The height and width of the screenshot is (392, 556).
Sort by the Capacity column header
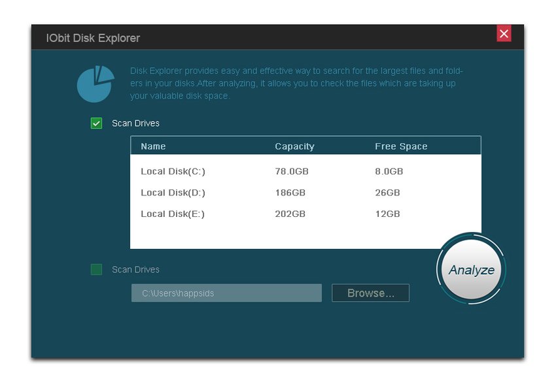pyautogui.click(x=294, y=146)
